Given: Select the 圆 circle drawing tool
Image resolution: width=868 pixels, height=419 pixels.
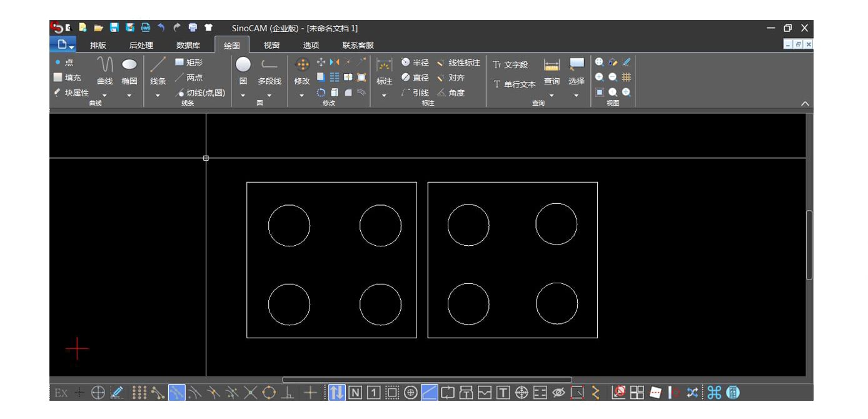Looking at the screenshot, I should 243,71.
